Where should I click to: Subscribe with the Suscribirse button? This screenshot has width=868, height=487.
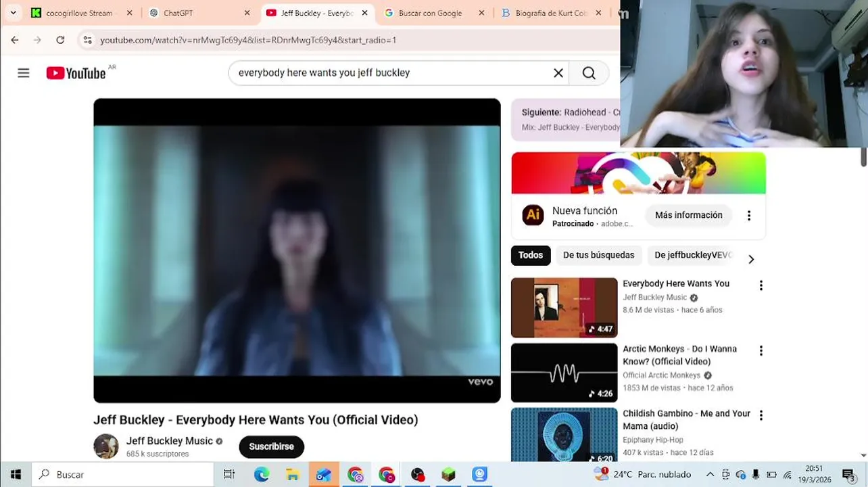(271, 446)
